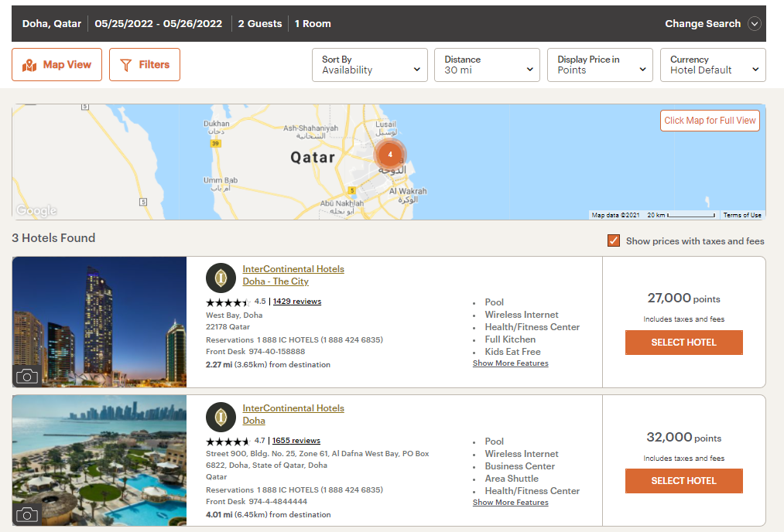Click Doha, Qatar destination in search bar
Image resolution: width=784 pixels, height=532 pixels.
coord(52,23)
